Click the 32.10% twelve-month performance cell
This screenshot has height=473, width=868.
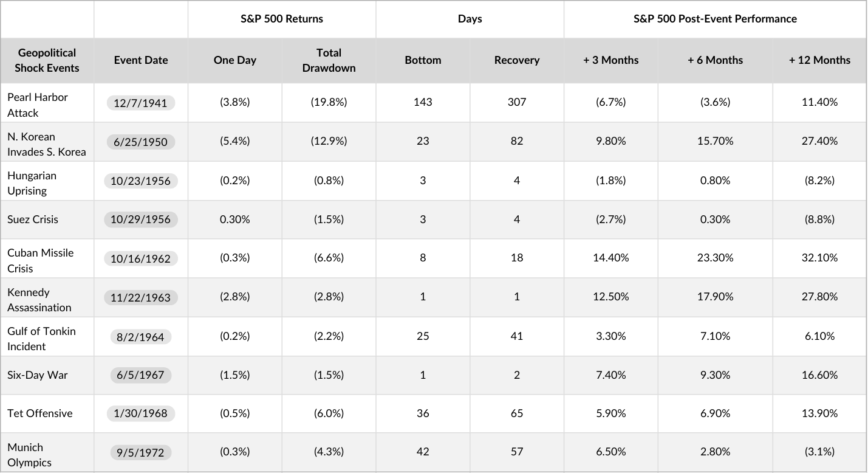click(819, 258)
